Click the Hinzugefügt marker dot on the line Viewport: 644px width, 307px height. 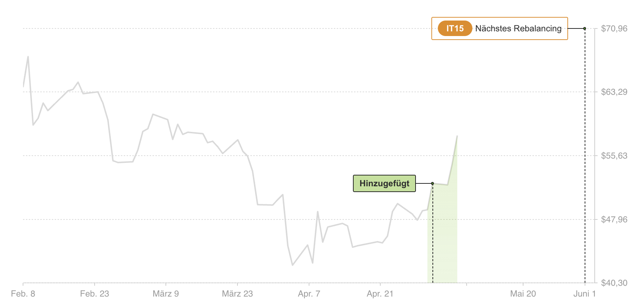(x=432, y=183)
